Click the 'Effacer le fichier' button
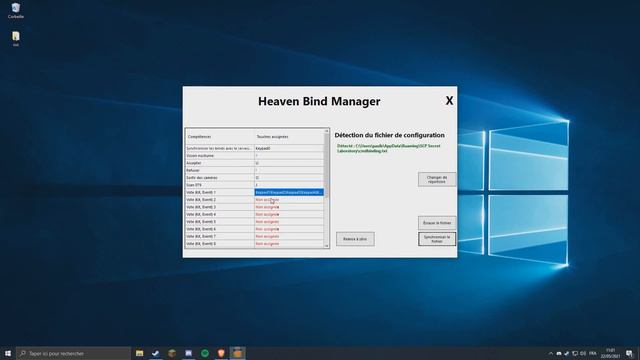 437,223
